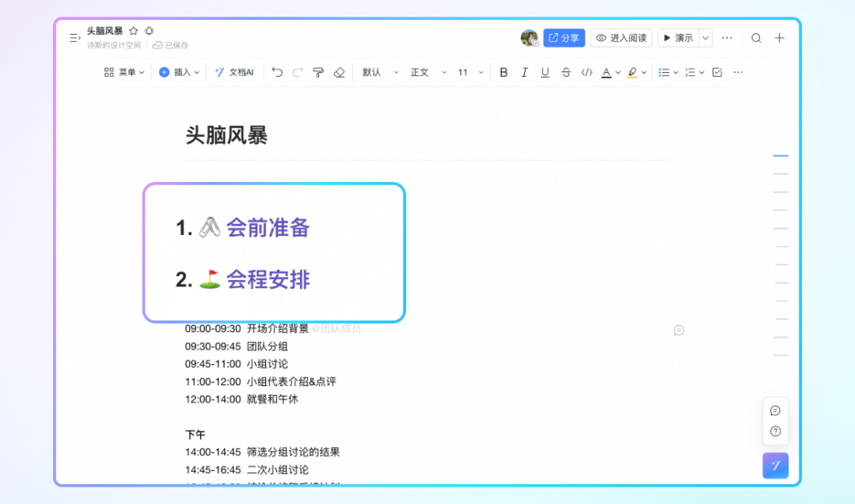
Task: Expand the 正文 paragraph style dropdown
Action: (x=428, y=72)
